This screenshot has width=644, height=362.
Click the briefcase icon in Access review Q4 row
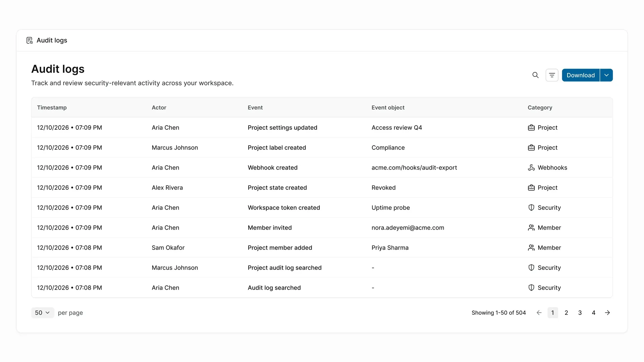pyautogui.click(x=531, y=128)
